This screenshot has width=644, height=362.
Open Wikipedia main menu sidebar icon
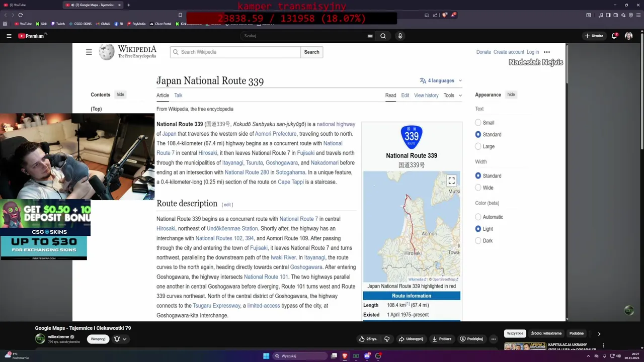89,52
